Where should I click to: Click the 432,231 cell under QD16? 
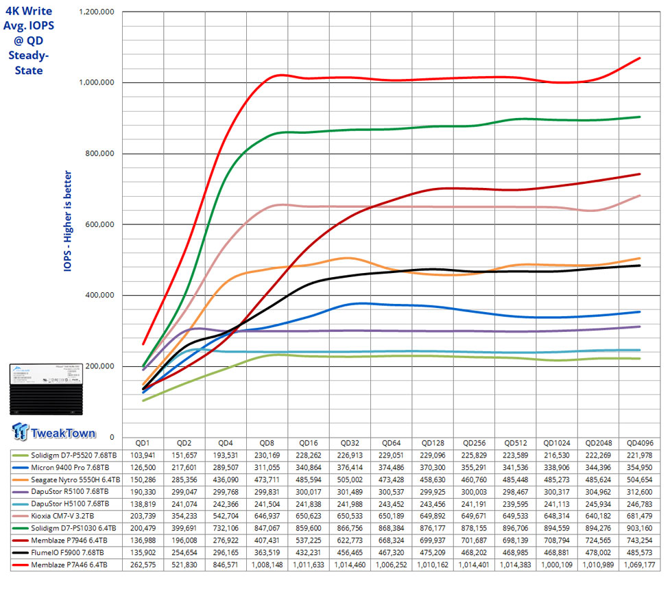[309, 553]
